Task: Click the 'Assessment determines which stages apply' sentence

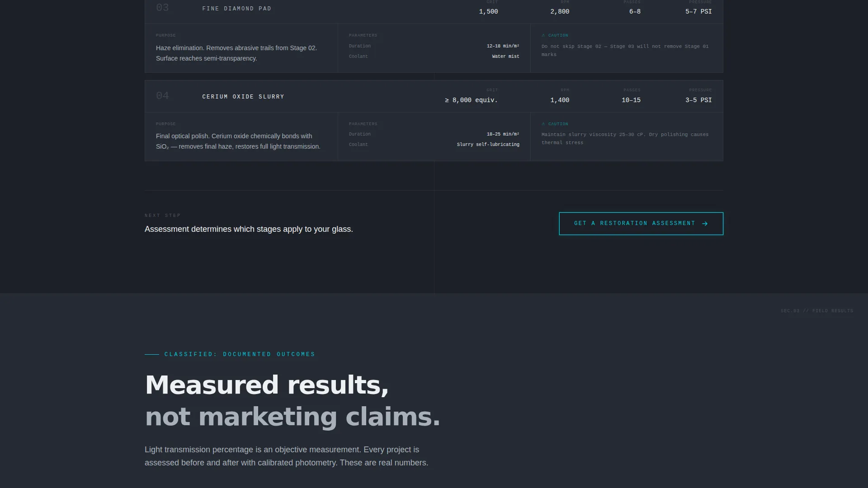Action: point(249,230)
